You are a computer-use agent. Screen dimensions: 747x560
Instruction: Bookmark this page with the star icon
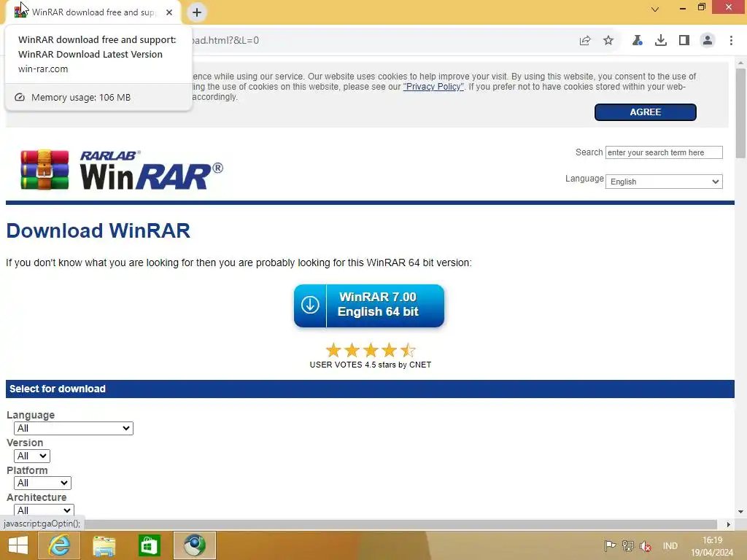tap(608, 41)
